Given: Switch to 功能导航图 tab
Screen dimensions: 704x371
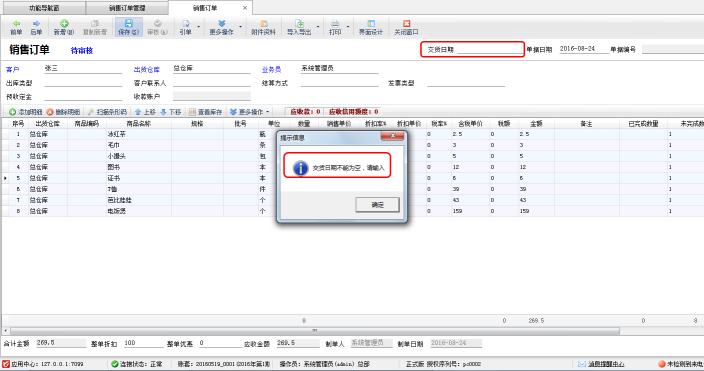Looking at the screenshot, I should (x=44, y=8).
